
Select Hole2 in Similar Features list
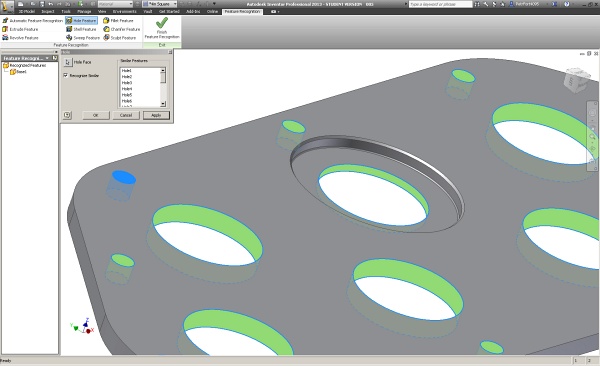point(127,77)
